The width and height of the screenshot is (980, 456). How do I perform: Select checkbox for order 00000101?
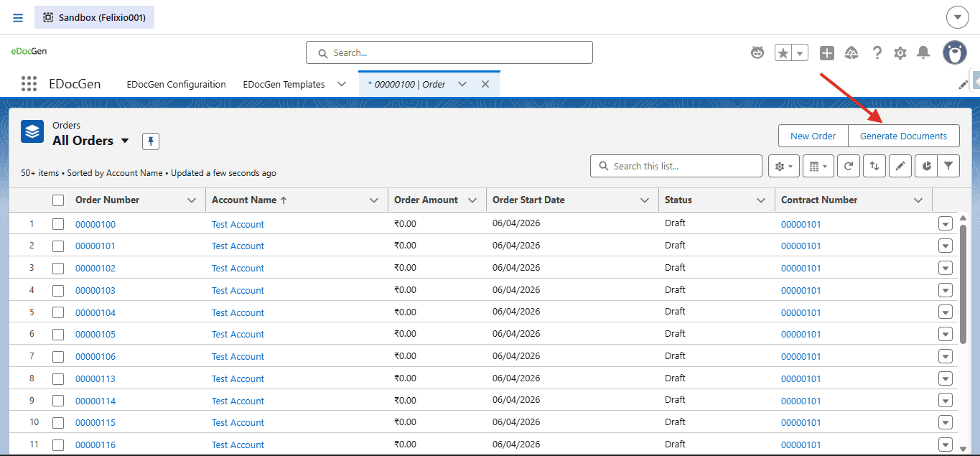[x=58, y=246]
